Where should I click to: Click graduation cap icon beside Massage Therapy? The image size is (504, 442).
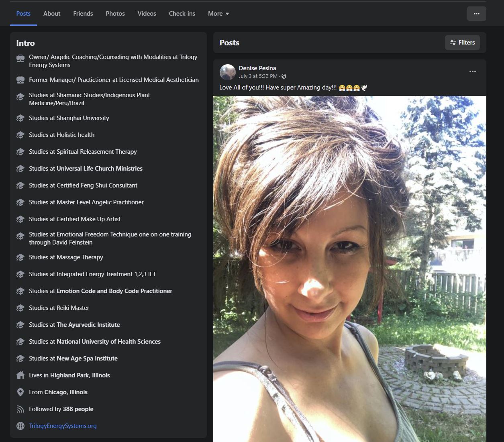(20, 257)
